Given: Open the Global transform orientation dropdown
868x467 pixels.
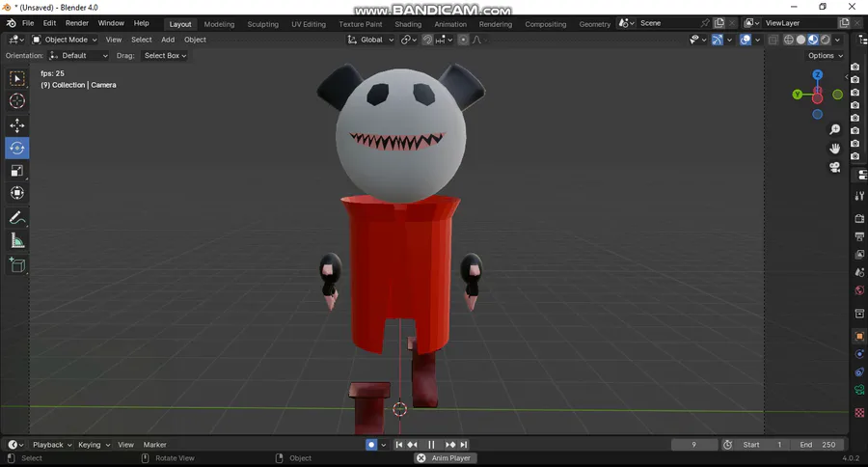Looking at the screenshot, I should (370, 40).
